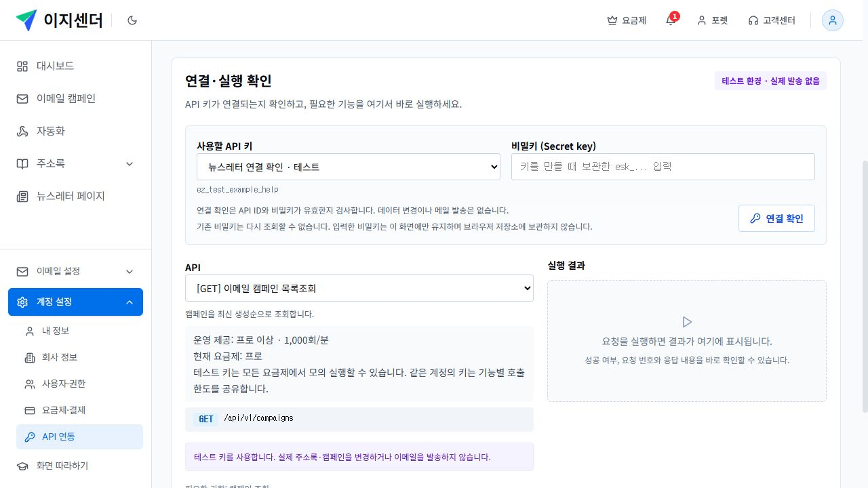Open 사용자·권한 submenu item
The height and width of the screenshot is (488, 868).
pos(79,384)
